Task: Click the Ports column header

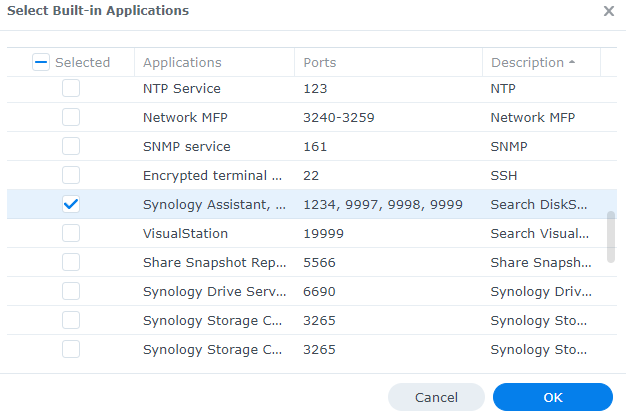Action: point(388,62)
